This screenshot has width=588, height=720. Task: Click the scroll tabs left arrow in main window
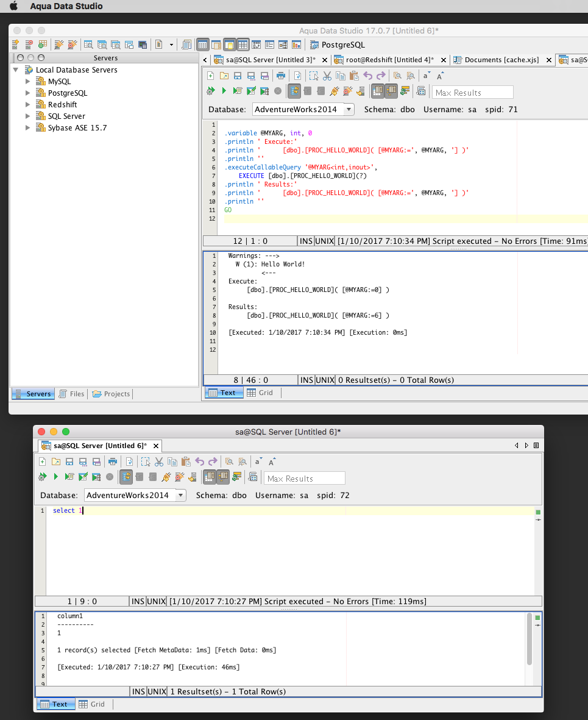point(205,60)
